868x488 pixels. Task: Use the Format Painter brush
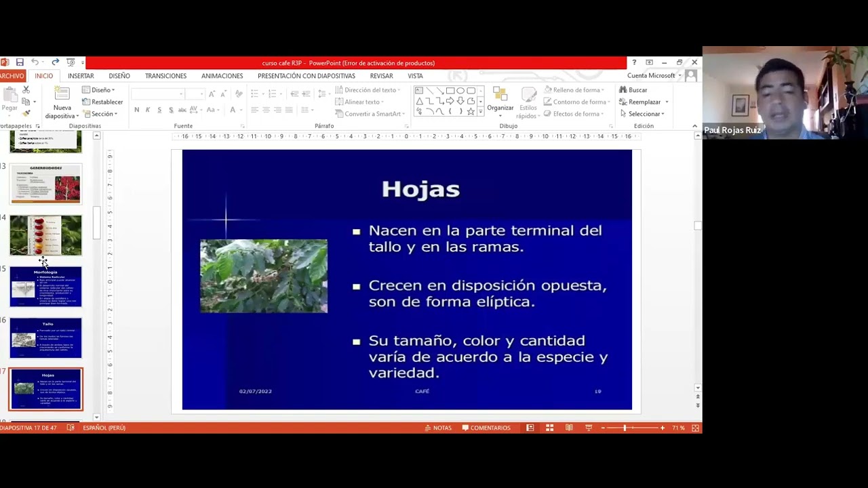[26, 113]
